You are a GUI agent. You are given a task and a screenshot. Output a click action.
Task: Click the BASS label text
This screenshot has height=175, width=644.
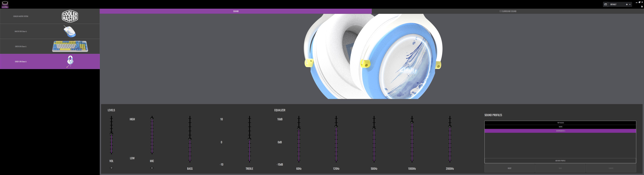[190, 169]
